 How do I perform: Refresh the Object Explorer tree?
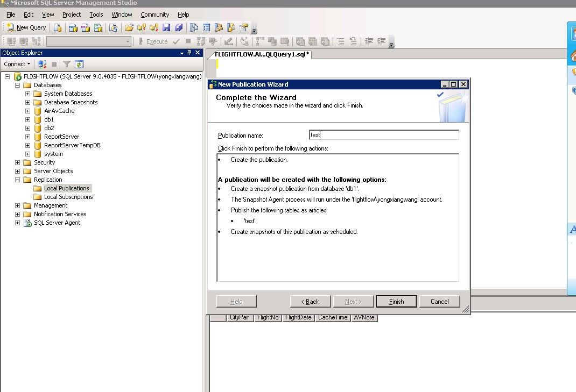click(79, 64)
